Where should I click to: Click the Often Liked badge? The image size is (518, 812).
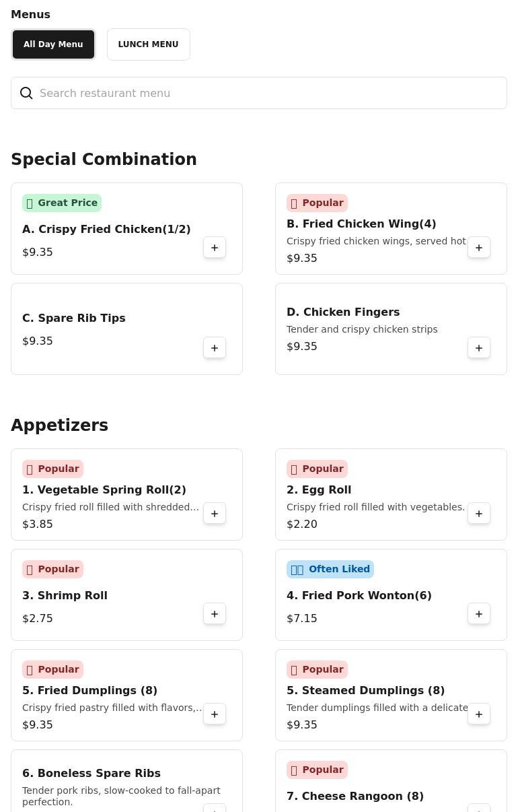[x=330, y=569]
